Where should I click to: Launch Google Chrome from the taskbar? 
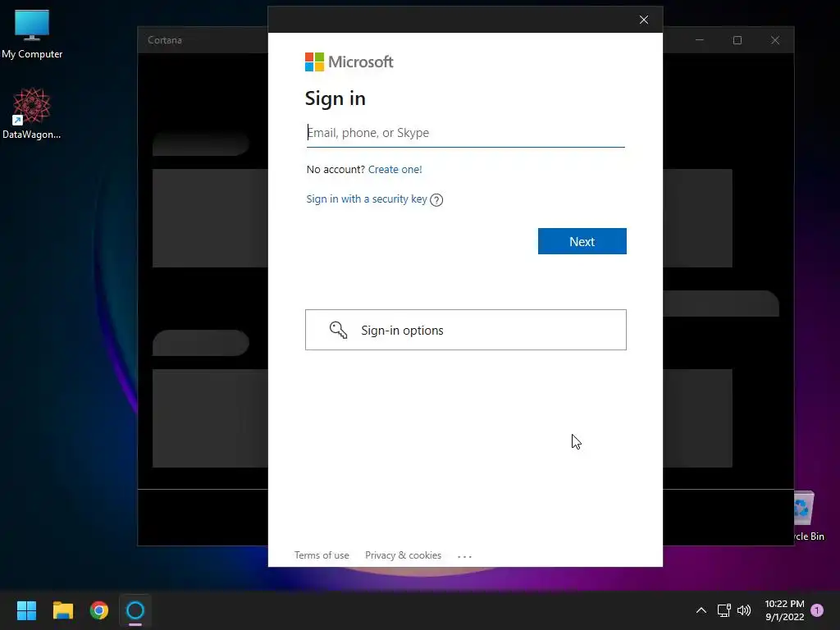pyautogui.click(x=99, y=610)
